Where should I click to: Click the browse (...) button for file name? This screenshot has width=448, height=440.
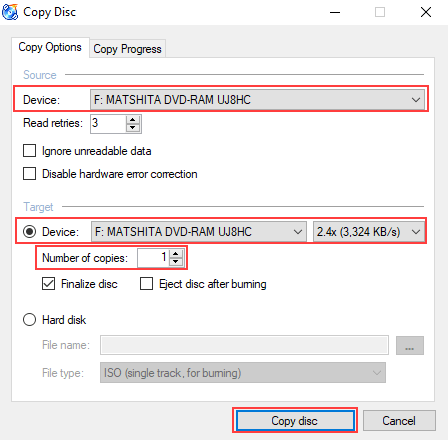[x=410, y=345]
